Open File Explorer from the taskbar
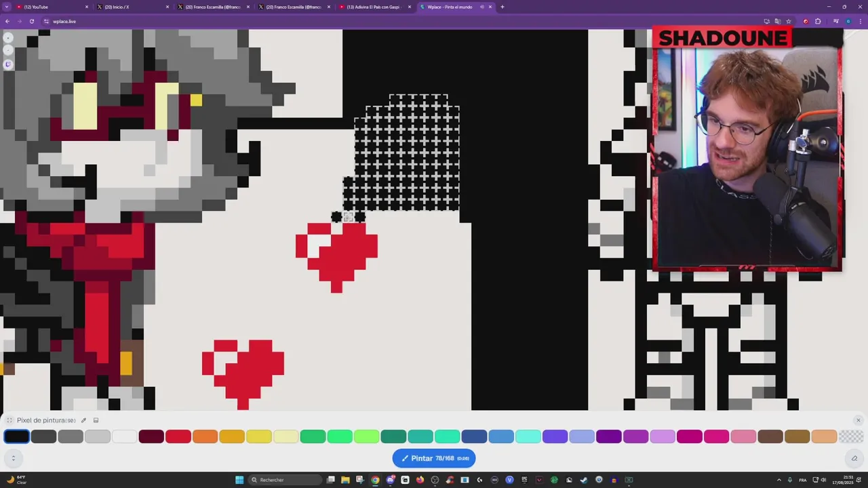This screenshot has height=488, width=868. click(345, 480)
